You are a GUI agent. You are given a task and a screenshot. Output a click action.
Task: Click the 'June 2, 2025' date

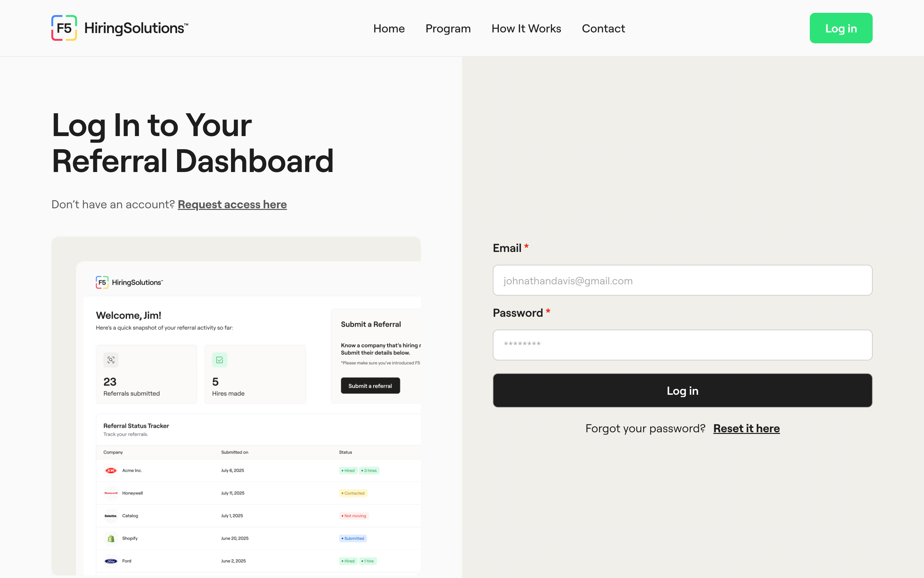(x=234, y=560)
